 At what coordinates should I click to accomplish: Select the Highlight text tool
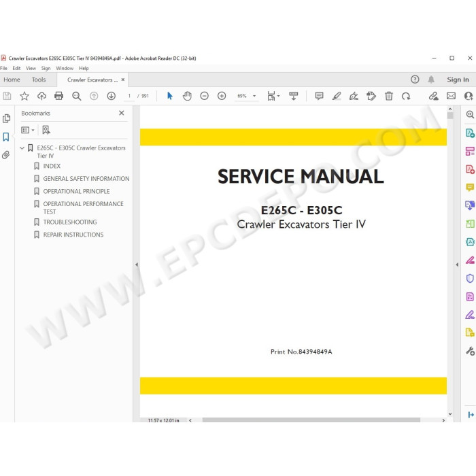coord(337,97)
